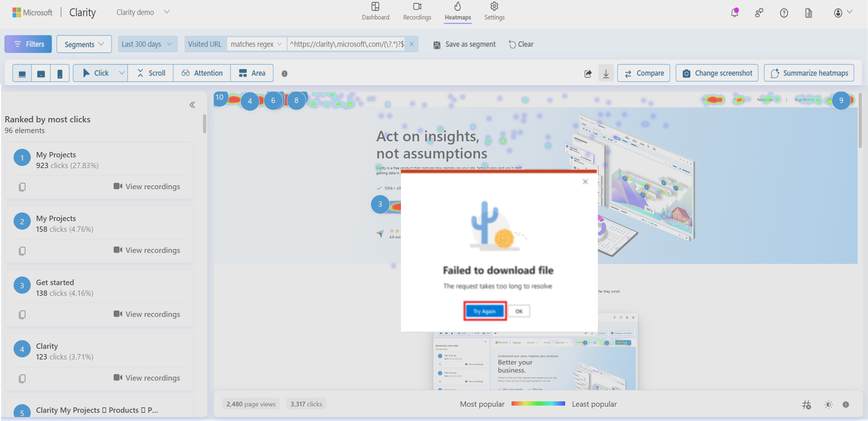The width and height of the screenshot is (868, 421).
Task: Open the Filters panel
Action: 28,44
